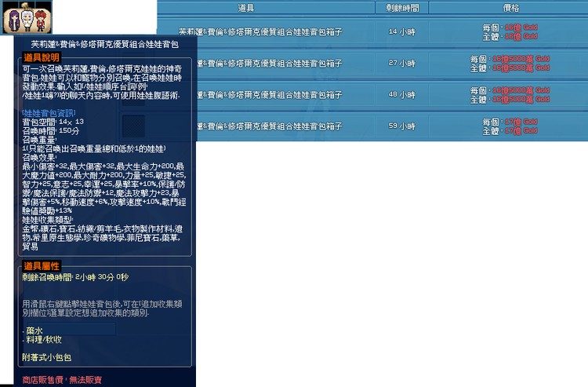Click the 召喚效果 label
Viewport: 588px width, 387px height.
coord(39,158)
